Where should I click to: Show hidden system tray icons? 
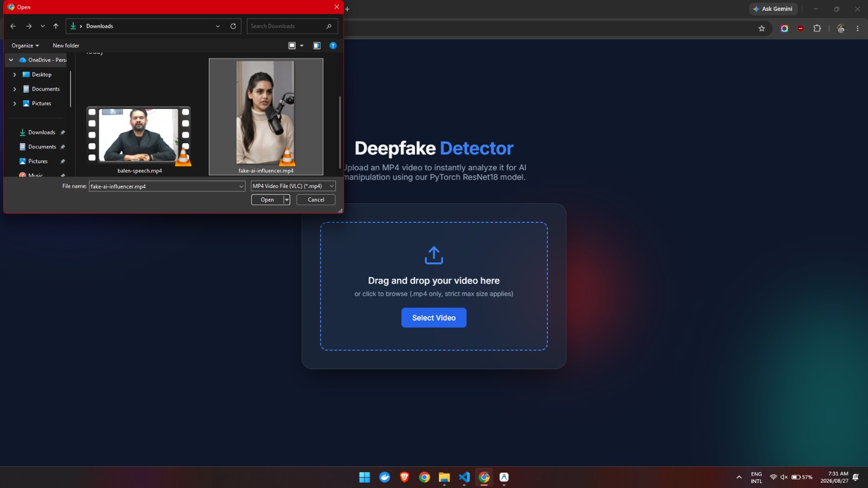tap(739, 477)
